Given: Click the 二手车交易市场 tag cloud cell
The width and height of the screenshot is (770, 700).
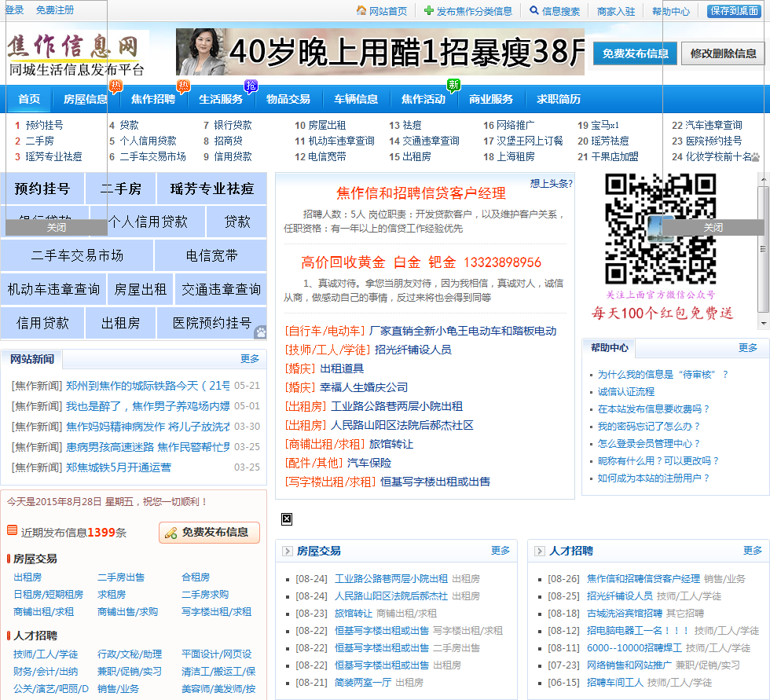Looking at the screenshot, I should tap(77, 255).
